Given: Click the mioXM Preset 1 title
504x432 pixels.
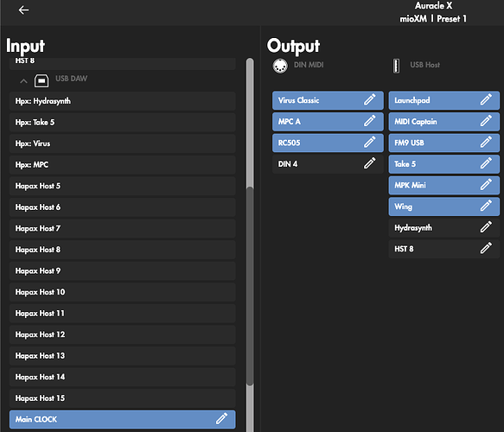Looking at the screenshot, I should pyautogui.click(x=433, y=19).
